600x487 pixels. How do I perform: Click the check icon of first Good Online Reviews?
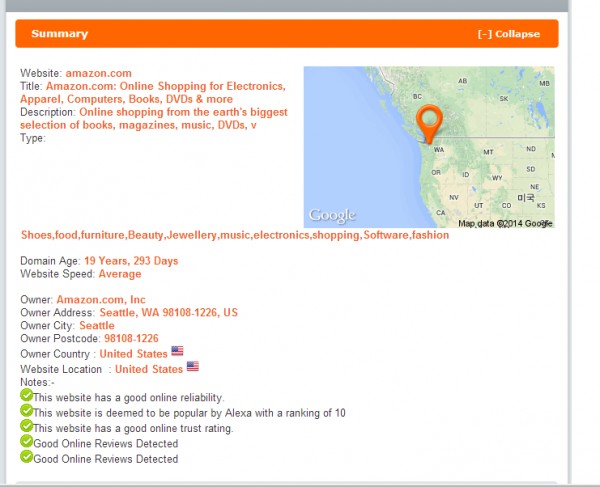tap(26, 441)
